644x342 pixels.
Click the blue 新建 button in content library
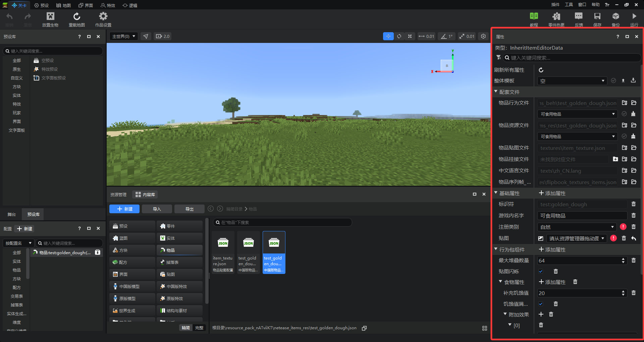(125, 209)
